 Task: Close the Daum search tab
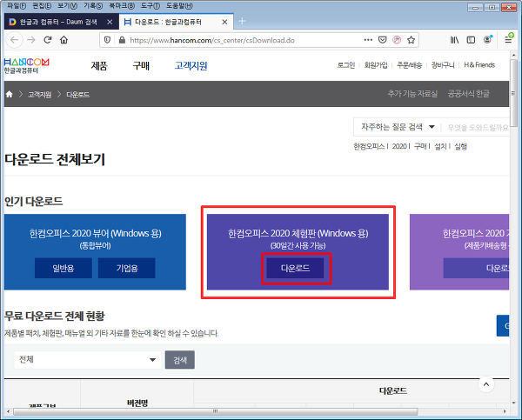click(110, 22)
